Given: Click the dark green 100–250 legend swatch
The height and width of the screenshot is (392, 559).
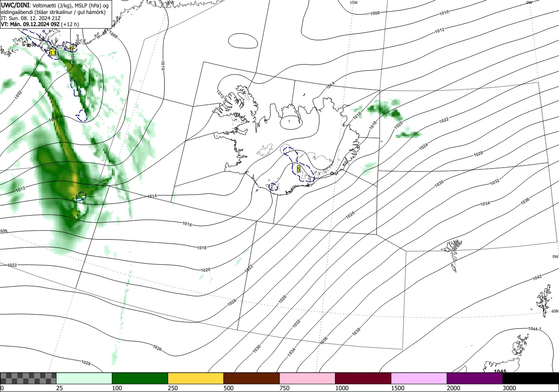Looking at the screenshot, I should coord(140,378).
